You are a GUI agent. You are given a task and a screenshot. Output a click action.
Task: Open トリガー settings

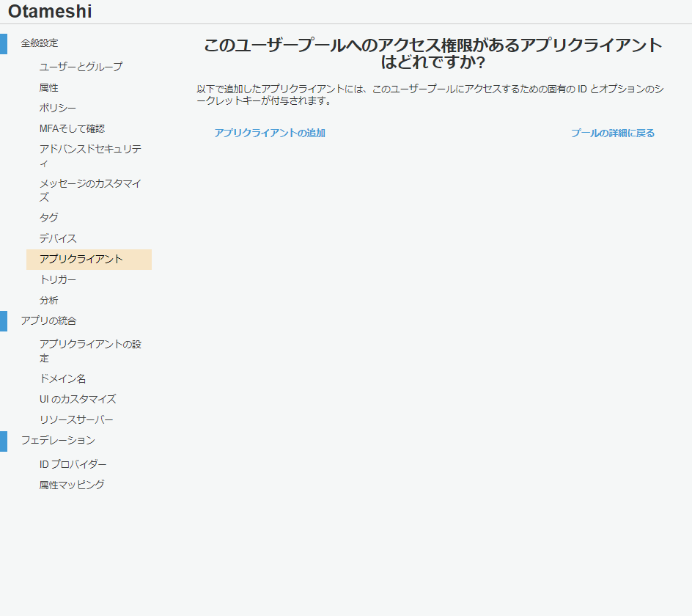pyautogui.click(x=58, y=279)
